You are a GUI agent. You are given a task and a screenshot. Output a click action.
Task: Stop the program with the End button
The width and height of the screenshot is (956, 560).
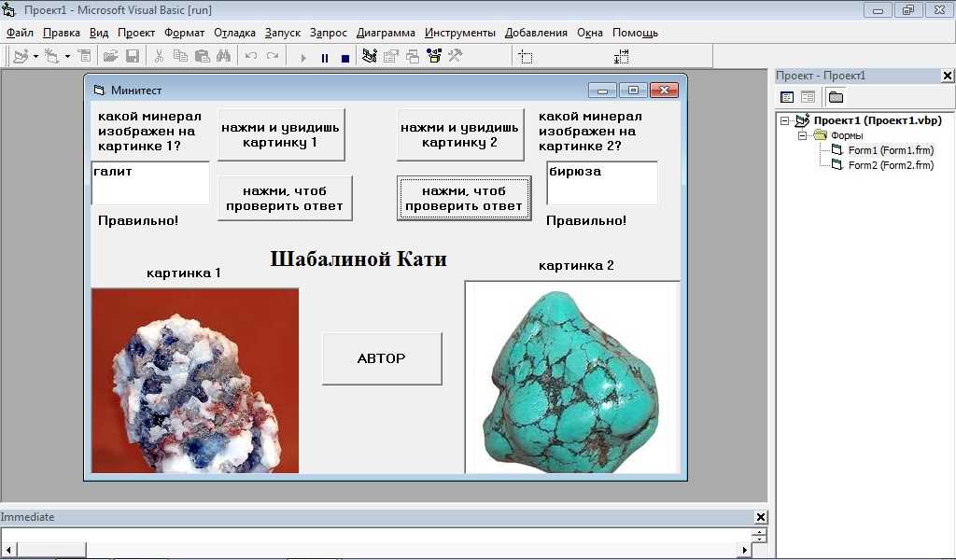(x=345, y=58)
